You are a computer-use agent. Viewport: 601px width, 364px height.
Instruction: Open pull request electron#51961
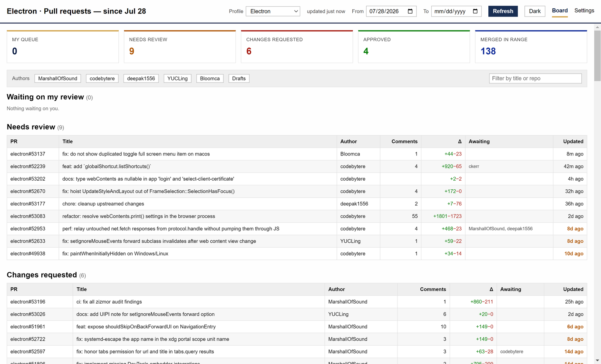point(28,327)
